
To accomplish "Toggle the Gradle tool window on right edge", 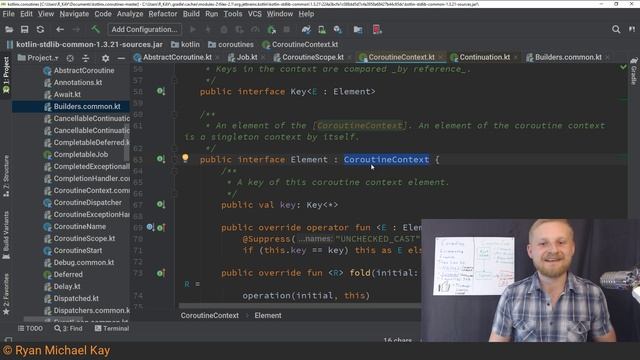I will 633,71.
